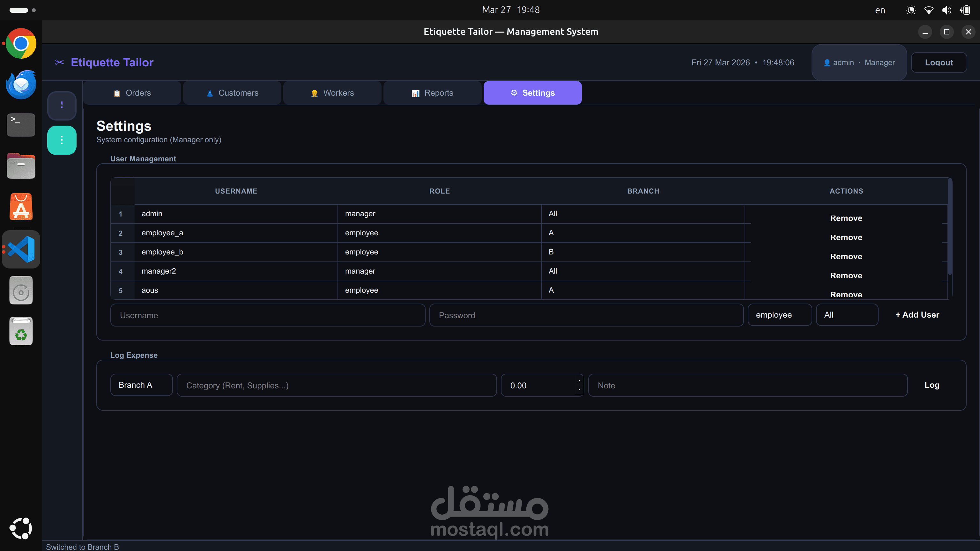This screenshot has height=551, width=980.
Task: Click Remove for employee_b
Action: click(x=846, y=256)
